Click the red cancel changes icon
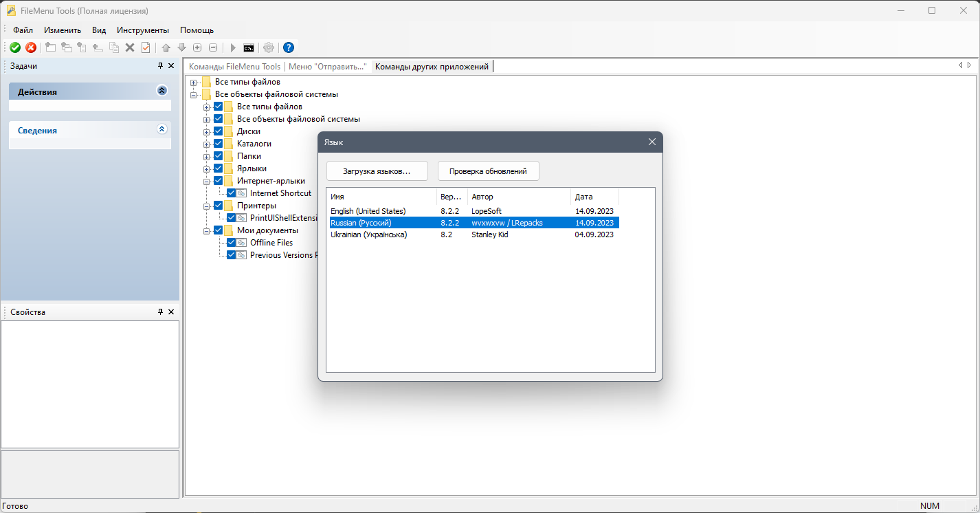980x513 pixels. coord(31,47)
